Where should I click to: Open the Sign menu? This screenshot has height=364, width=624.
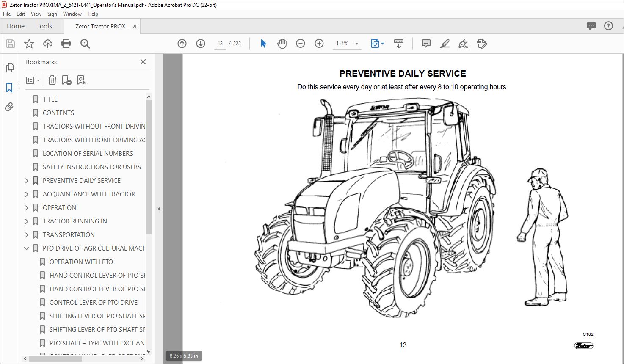point(52,14)
